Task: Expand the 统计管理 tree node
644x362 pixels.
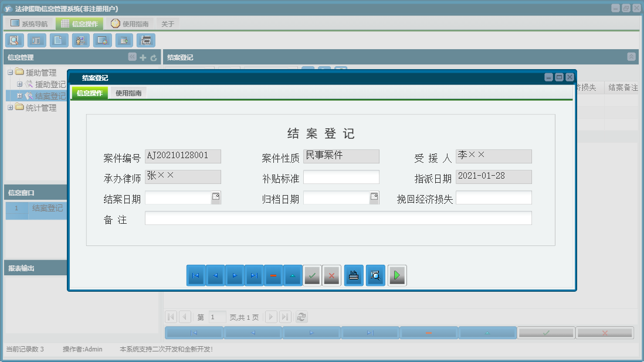Action: 11,107
